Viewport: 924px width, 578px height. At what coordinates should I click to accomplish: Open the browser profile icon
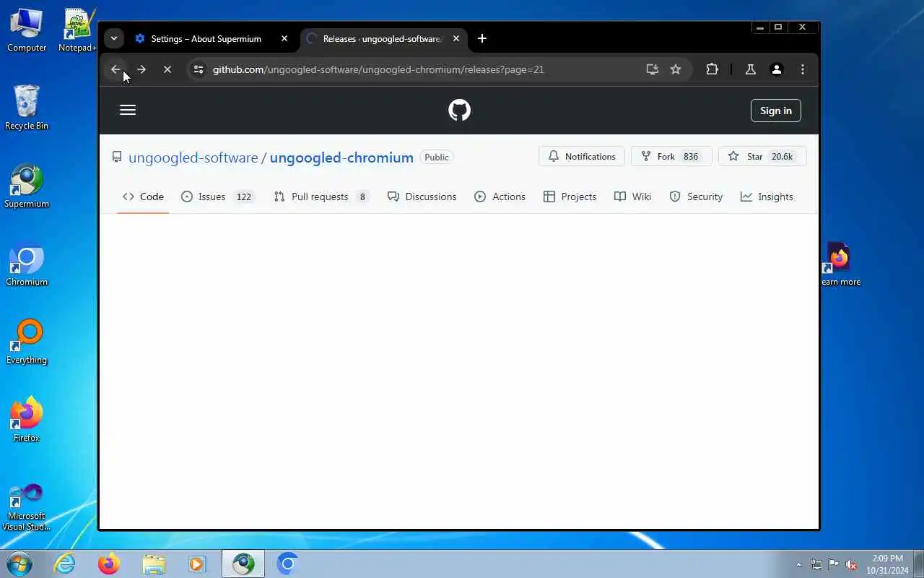pos(777,69)
